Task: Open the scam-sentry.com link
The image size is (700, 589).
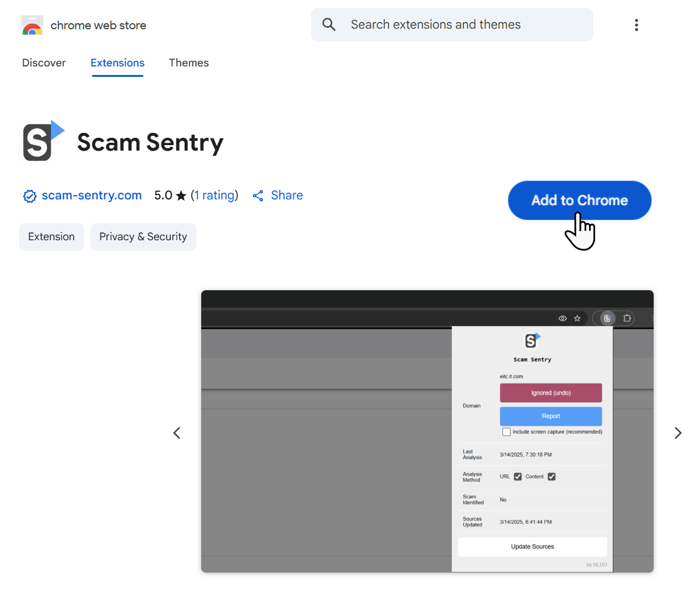Action: coord(91,195)
